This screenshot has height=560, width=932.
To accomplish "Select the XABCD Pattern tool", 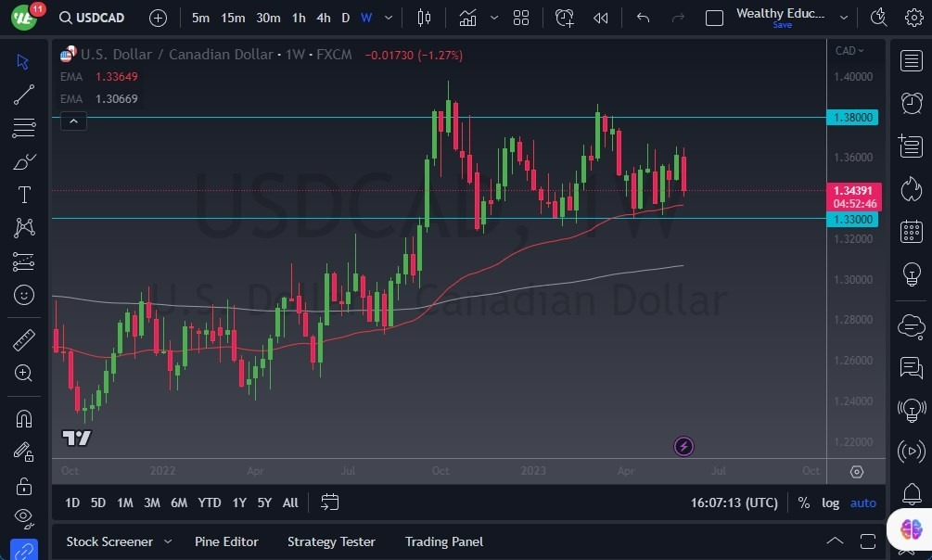I will tap(23, 228).
